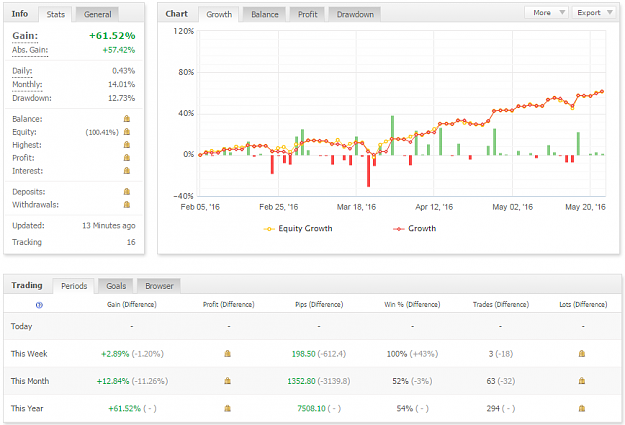Click the Monthly label in the Info panel

[27, 84]
